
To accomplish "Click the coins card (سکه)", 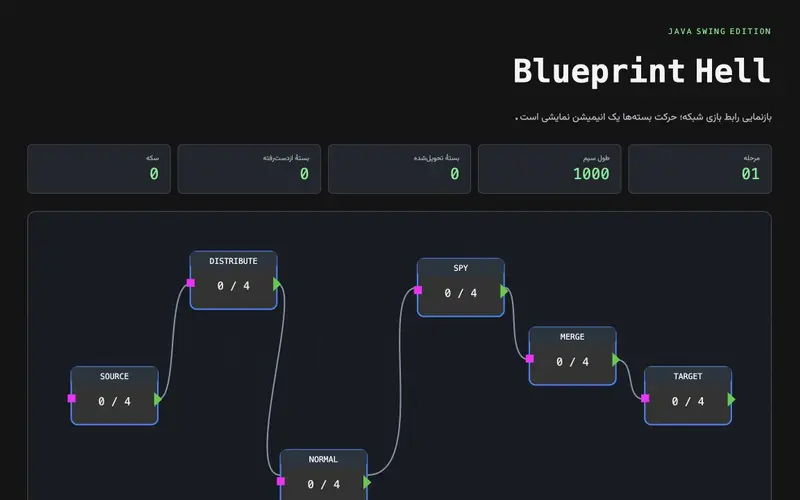I will (x=98, y=169).
